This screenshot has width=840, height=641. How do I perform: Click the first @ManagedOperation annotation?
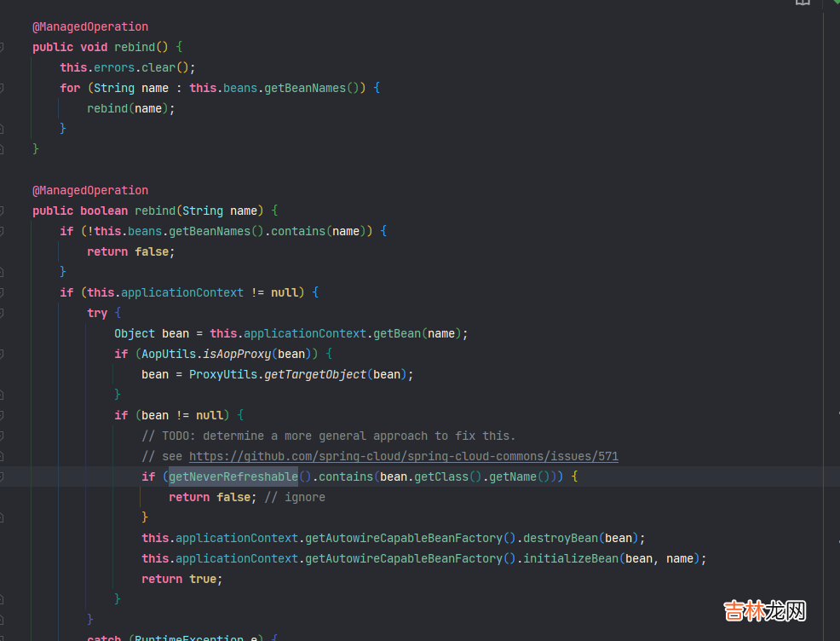[x=90, y=26]
